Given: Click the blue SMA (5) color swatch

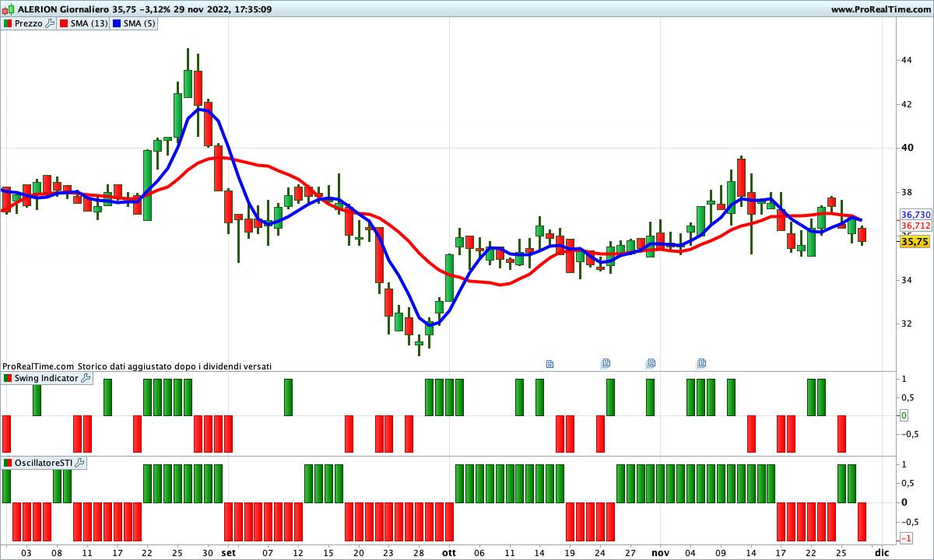Looking at the screenshot, I should [117, 23].
